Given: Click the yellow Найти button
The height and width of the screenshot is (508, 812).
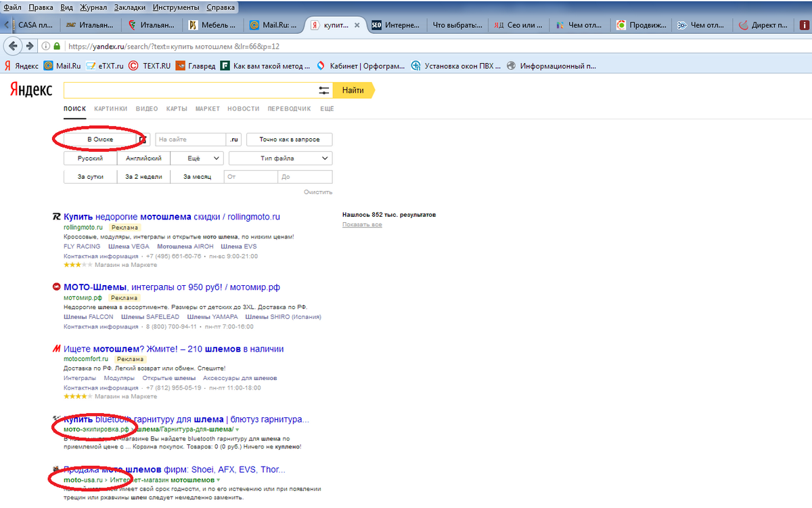Looking at the screenshot, I should point(353,91).
